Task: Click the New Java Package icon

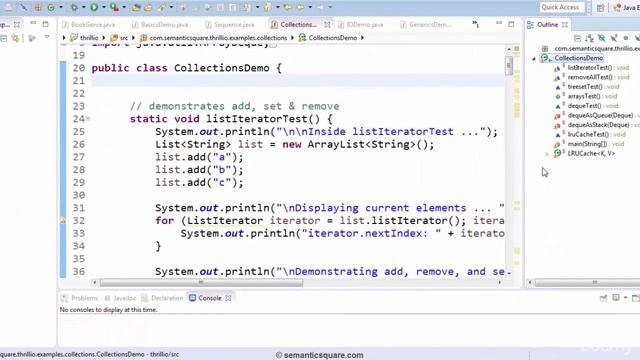Action: click(38, 7)
